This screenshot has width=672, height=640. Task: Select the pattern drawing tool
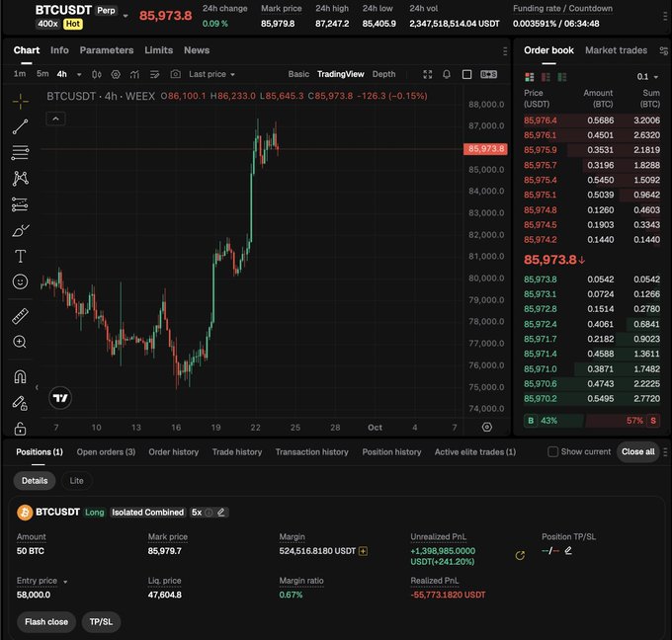20,178
